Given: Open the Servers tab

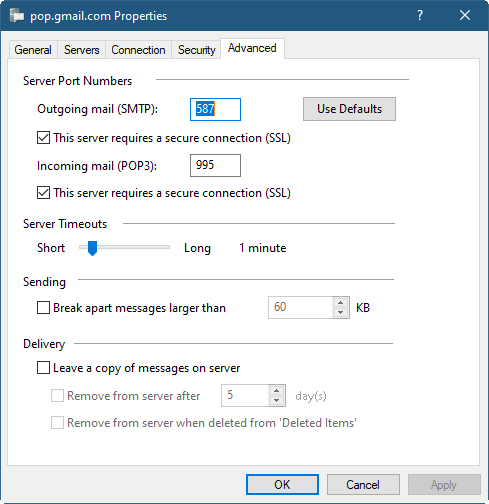Looking at the screenshot, I should pos(82,50).
